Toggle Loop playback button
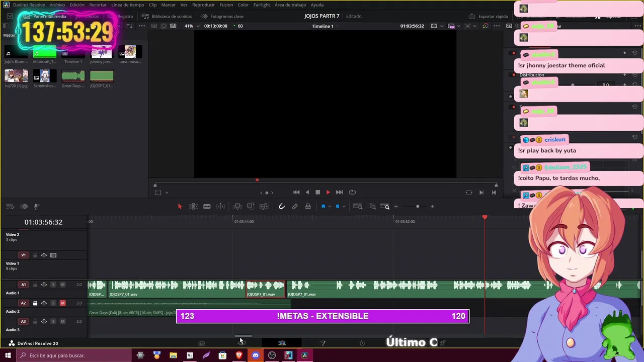The width and height of the screenshot is (644, 362). 352,192
